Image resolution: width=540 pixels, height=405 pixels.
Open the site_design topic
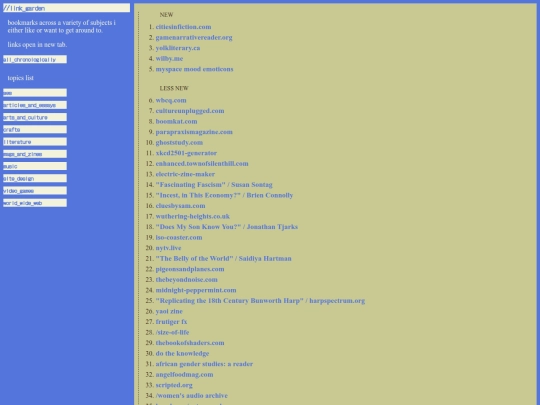(x=35, y=178)
